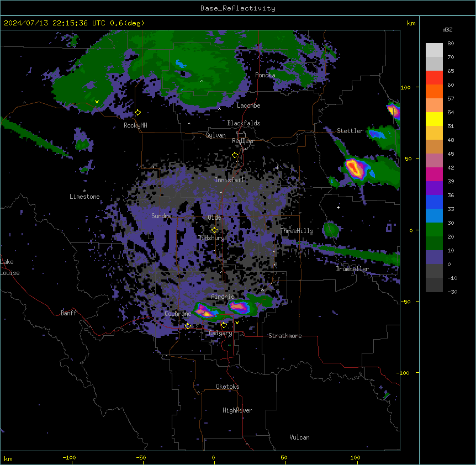
Task: Select the bright yellow swatch in dBZ legend
Action: point(434,119)
